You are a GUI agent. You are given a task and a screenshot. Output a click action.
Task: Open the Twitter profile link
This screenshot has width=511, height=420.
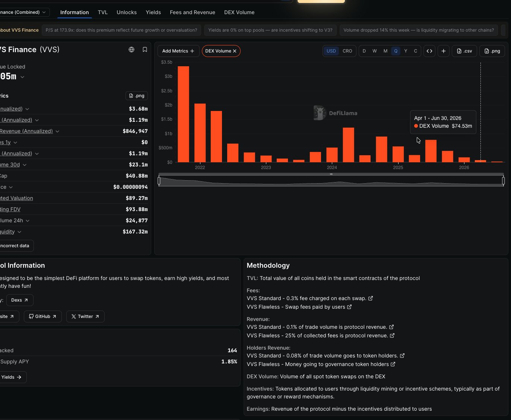(85, 316)
